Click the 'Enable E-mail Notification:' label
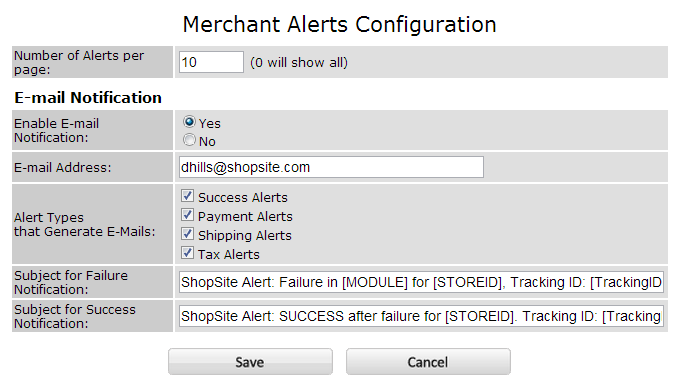This screenshot has height=382, width=681. pos(56,130)
